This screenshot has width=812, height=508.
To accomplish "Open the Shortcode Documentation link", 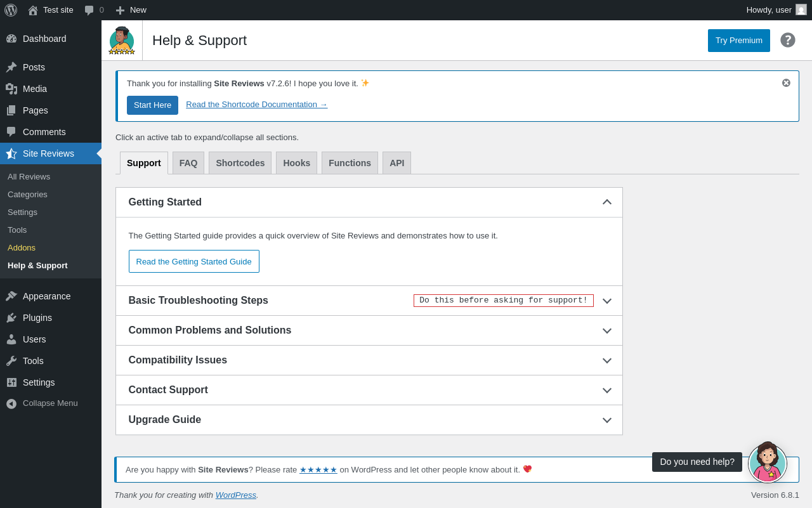I will [256, 105].
